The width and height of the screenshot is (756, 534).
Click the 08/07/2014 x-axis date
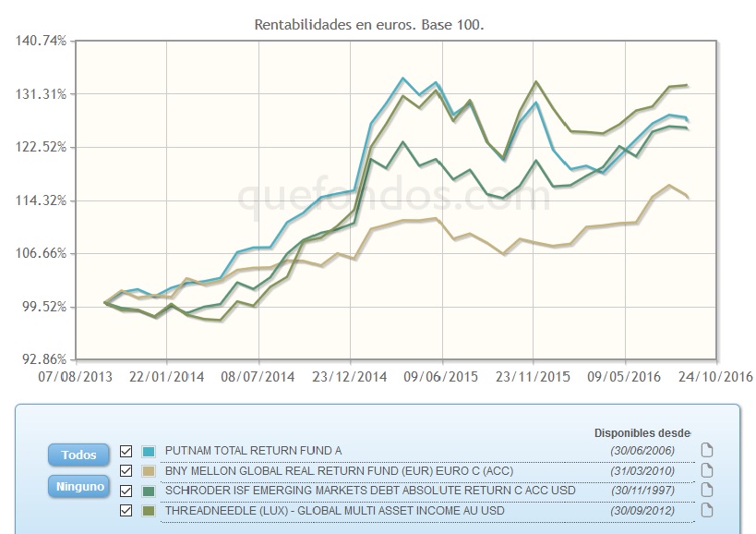coord(258,376)
